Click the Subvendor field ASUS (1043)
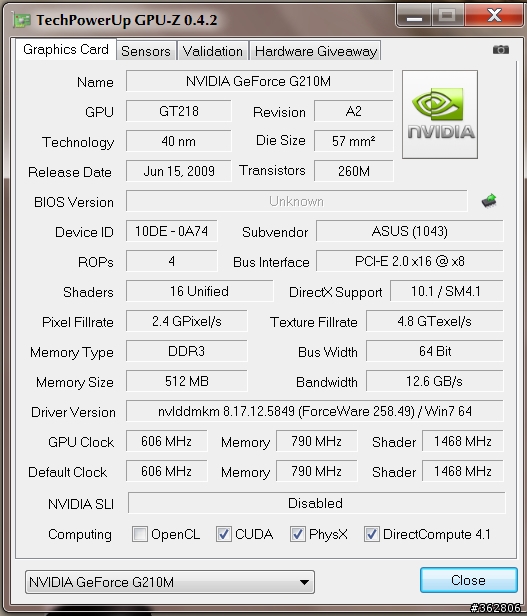527x616 pixels. coord(409,231)
